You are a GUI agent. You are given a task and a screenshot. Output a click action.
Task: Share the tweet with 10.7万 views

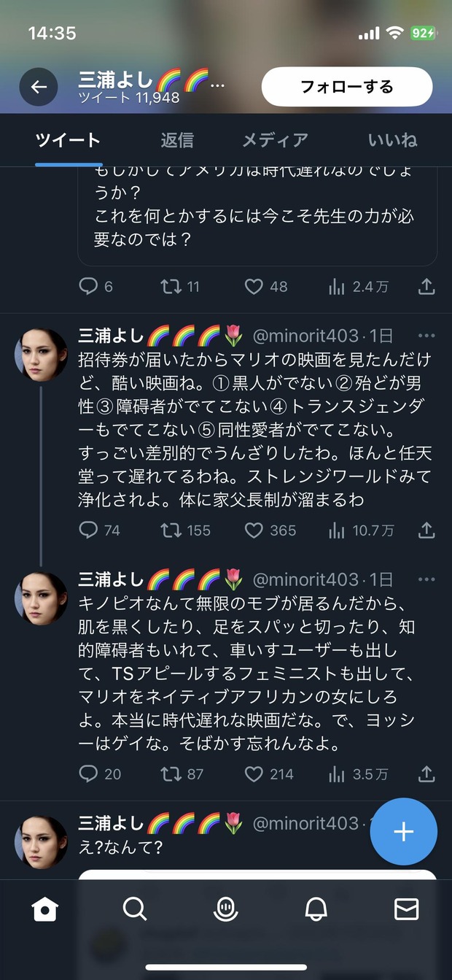[426, 530]
